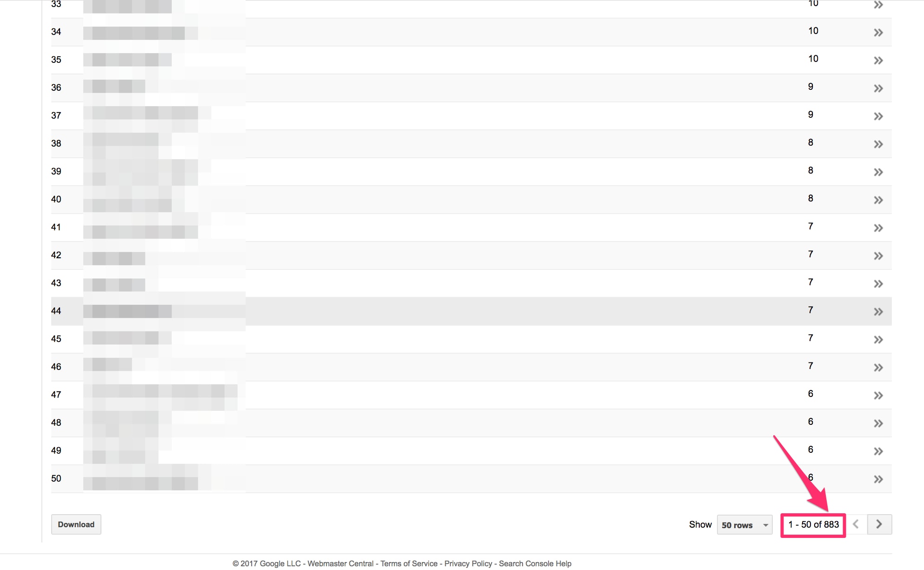Click the Download button
The height and width of the screenshot is (570, 924).
74,524
